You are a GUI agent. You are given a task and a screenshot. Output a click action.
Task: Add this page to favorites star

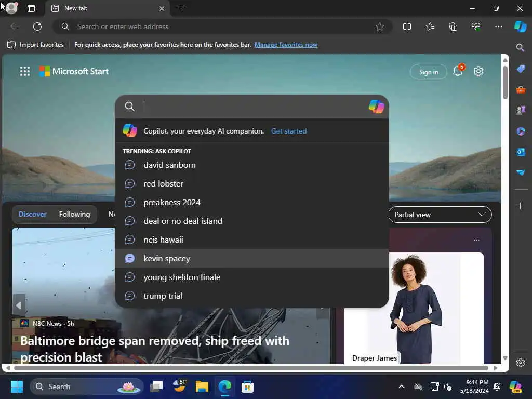pyautogui.click(x=380, y=26)
